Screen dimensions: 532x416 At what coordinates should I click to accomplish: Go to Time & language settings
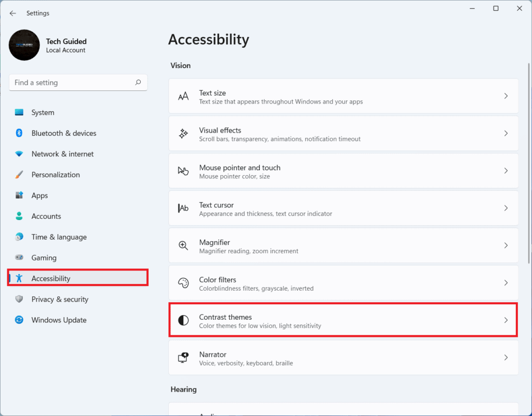tap(59, 237)
